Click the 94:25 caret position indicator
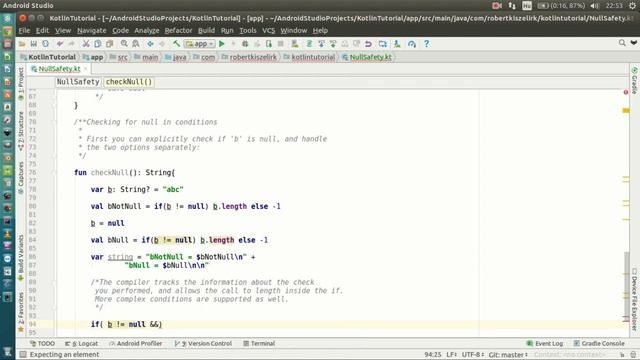This screenshot has height=360, width=640. pyautogui.click(x=433, y=355)
